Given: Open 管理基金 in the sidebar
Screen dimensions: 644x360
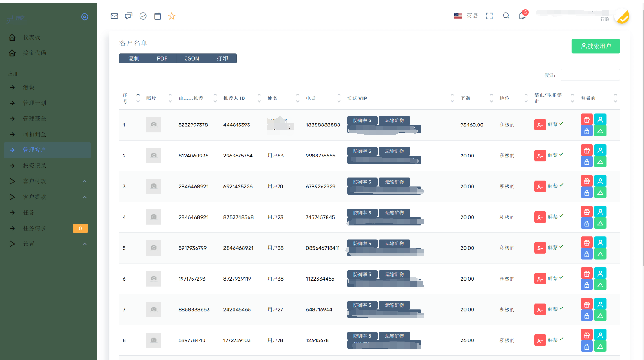Looking at the screenshot, I should click(x=35, y=119).
